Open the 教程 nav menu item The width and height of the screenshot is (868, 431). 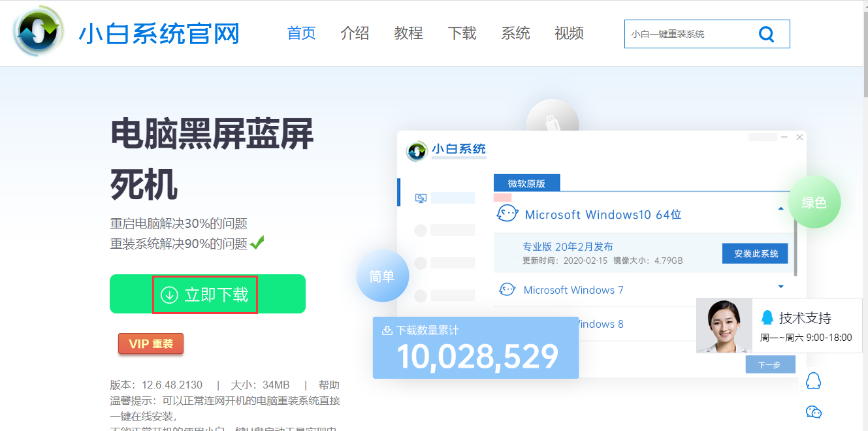coord(409,33)
